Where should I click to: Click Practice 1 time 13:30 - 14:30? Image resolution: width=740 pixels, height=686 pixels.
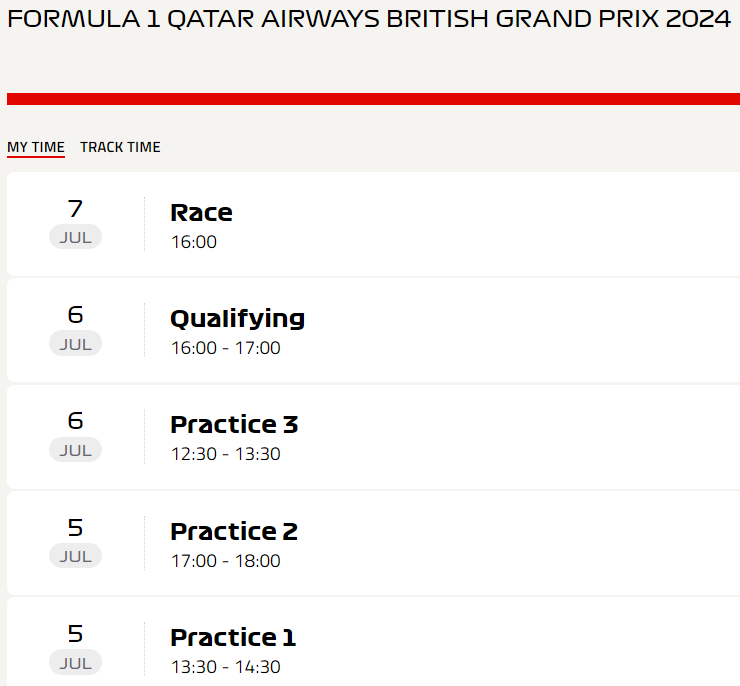coord(226,667)
